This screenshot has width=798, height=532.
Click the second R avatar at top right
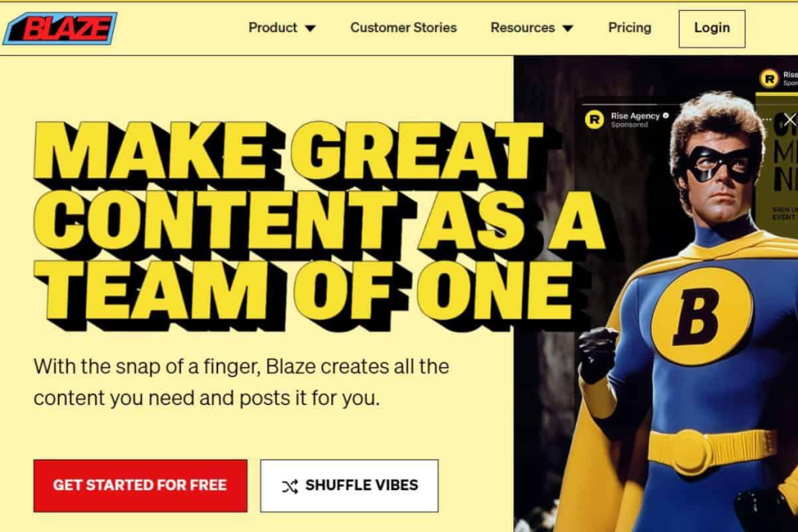tap(769, 79)
